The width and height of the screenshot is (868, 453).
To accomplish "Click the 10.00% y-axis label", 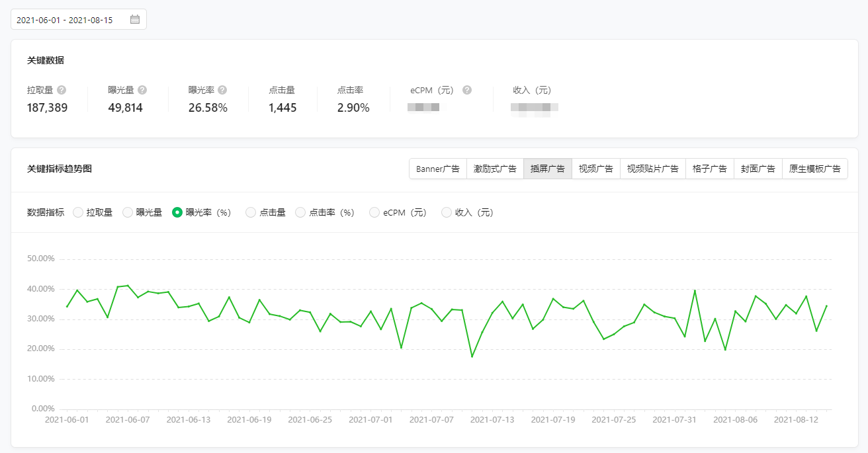I will point(41,379).
